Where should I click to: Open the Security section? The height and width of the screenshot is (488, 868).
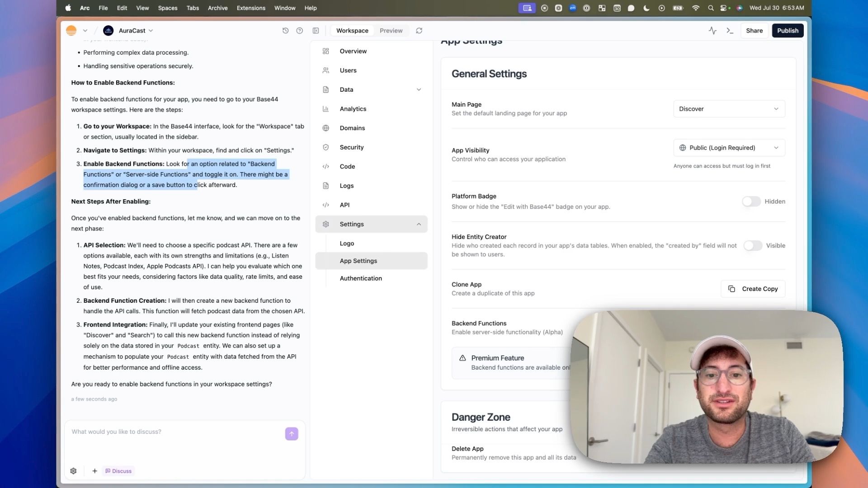click(x=371, y=147)
